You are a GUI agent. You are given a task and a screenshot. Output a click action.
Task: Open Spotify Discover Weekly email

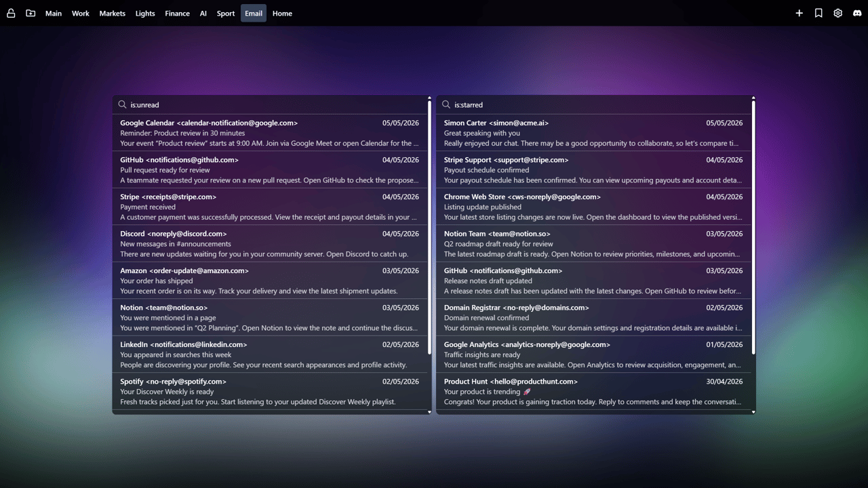click(270, 391)
